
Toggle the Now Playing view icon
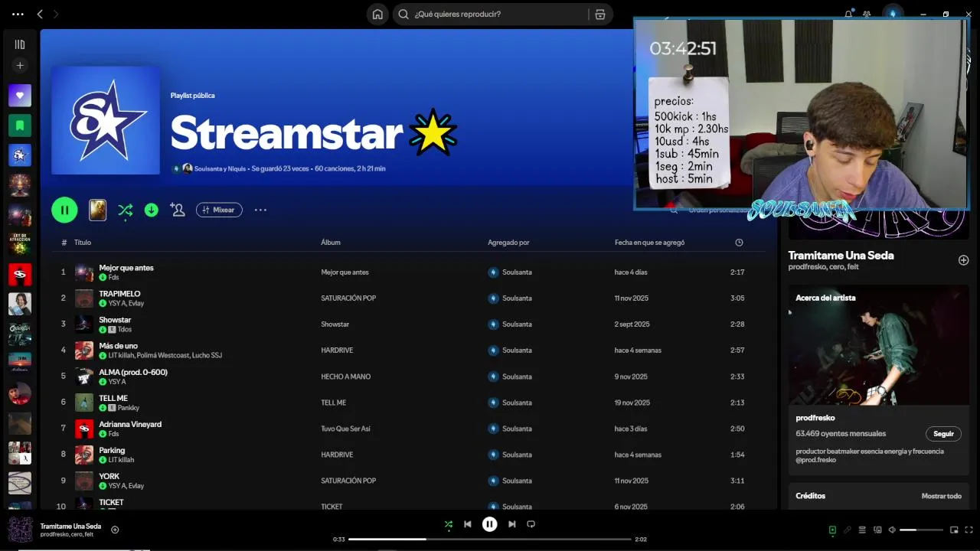click(832, 530)
